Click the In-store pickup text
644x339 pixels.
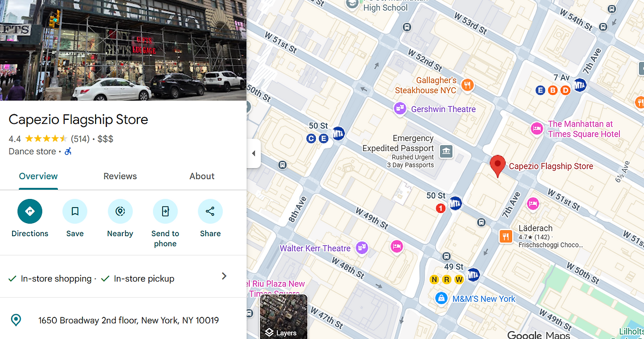pyautogui.click(x=144, y=279)
